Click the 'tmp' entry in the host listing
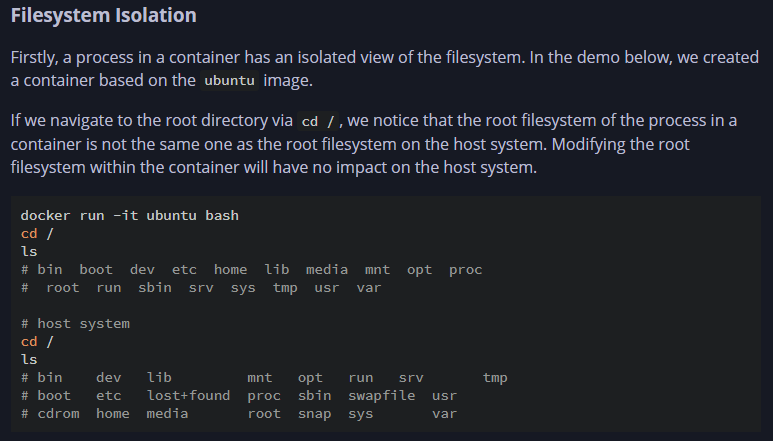Image resolution: width=773 pixels, height=441 pixels. click(495, 378)
